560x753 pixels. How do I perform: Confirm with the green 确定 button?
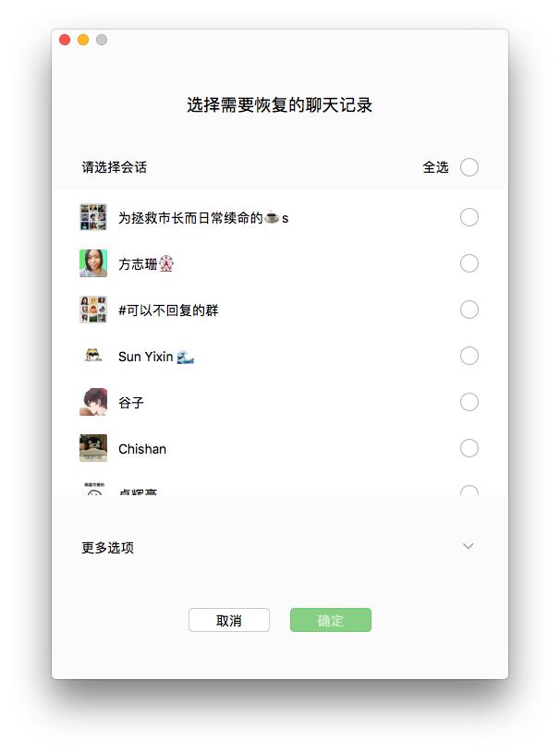pos(331,620)
